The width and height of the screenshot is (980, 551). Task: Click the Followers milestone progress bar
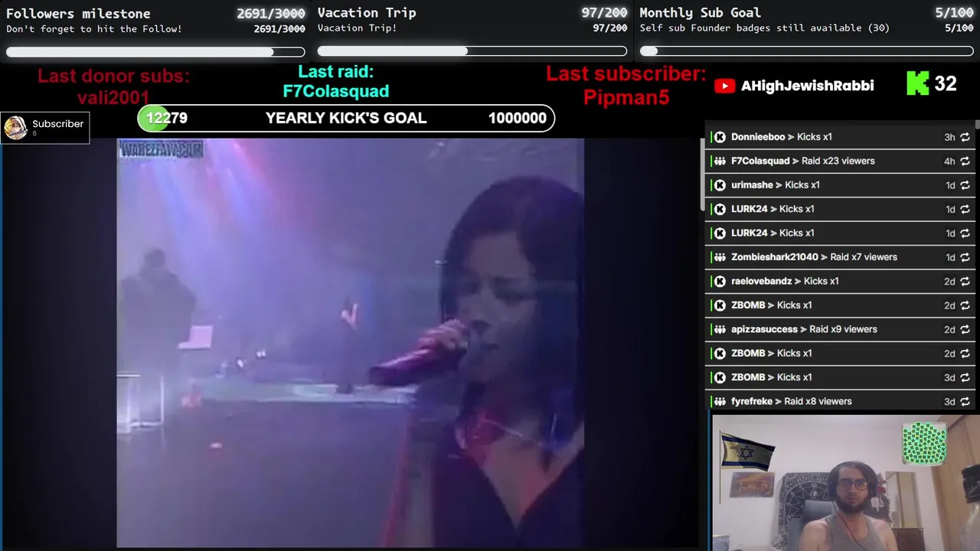pyautogui.click(x=155, y=52)
